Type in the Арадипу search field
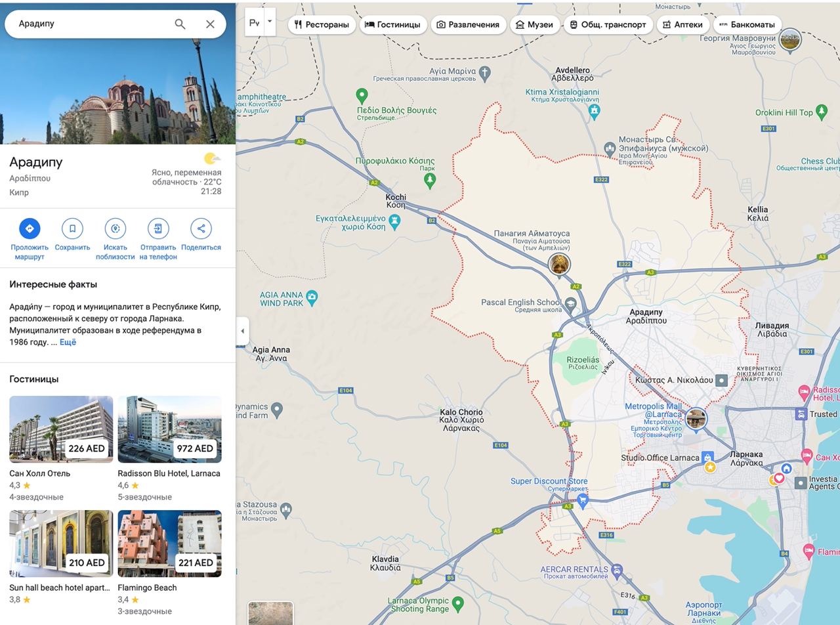Viewport: 840px width, 625px height. click(x=92, y=24)
